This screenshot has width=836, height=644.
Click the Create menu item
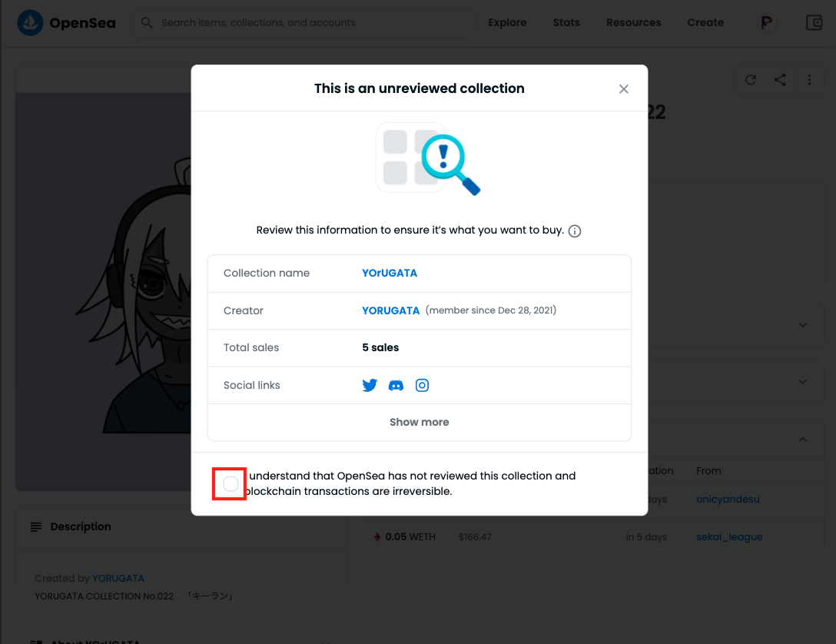tap(705, 23)
